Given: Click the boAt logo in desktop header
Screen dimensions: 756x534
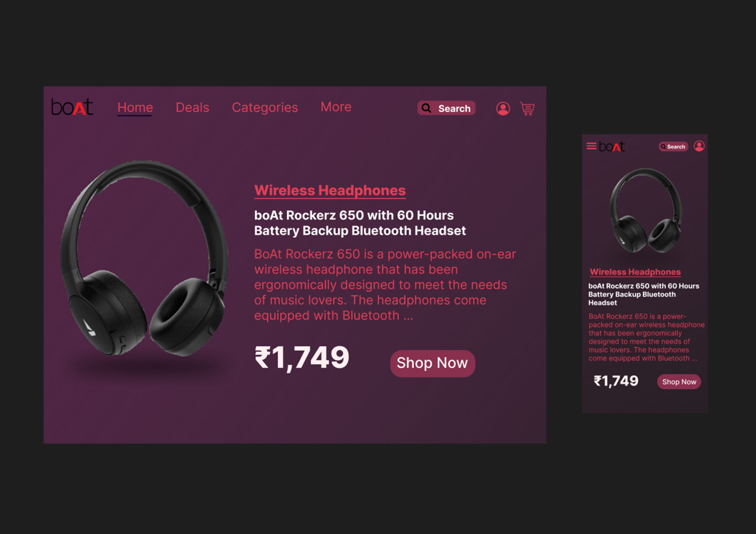Looking at the screenshot, I should pos(72,107).
